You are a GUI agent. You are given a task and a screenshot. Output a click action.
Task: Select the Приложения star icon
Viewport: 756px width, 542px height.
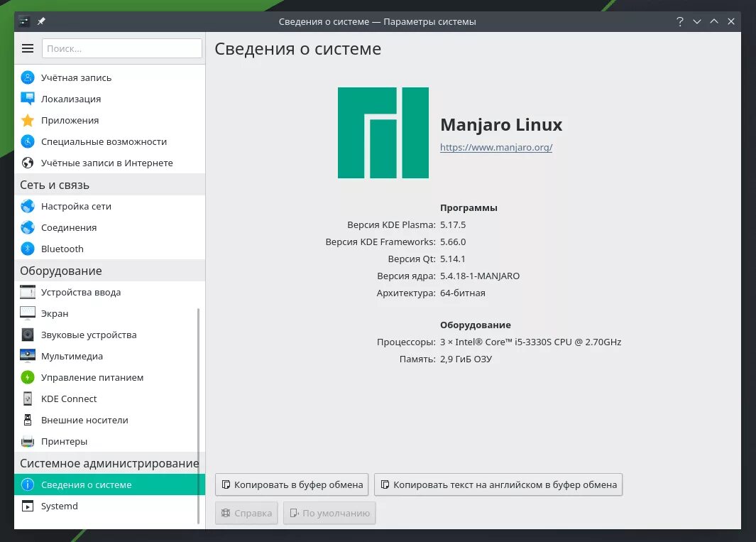tap(28, 120)
